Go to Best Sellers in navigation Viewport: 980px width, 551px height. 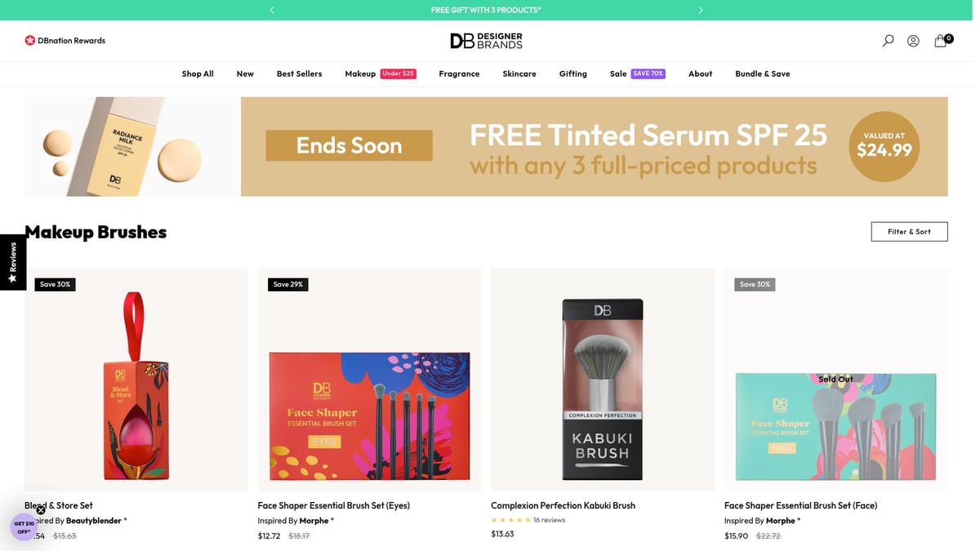tap(299, 73)
